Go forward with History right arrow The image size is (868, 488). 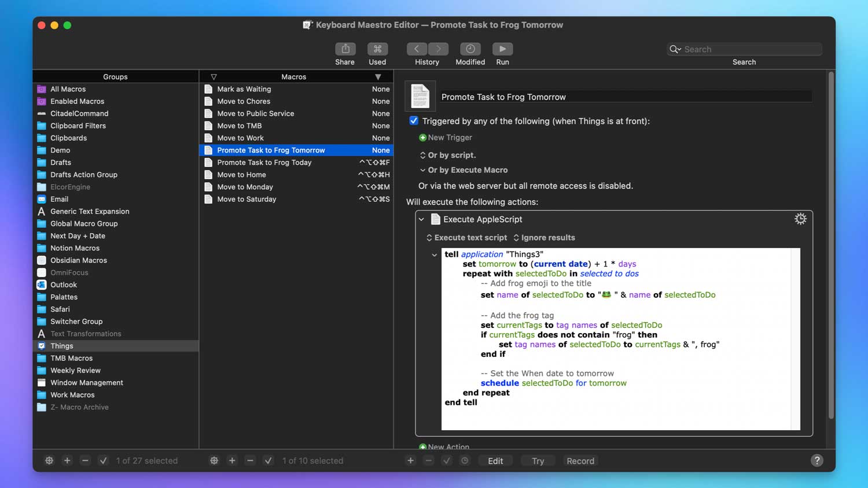(x=438, y=49)
